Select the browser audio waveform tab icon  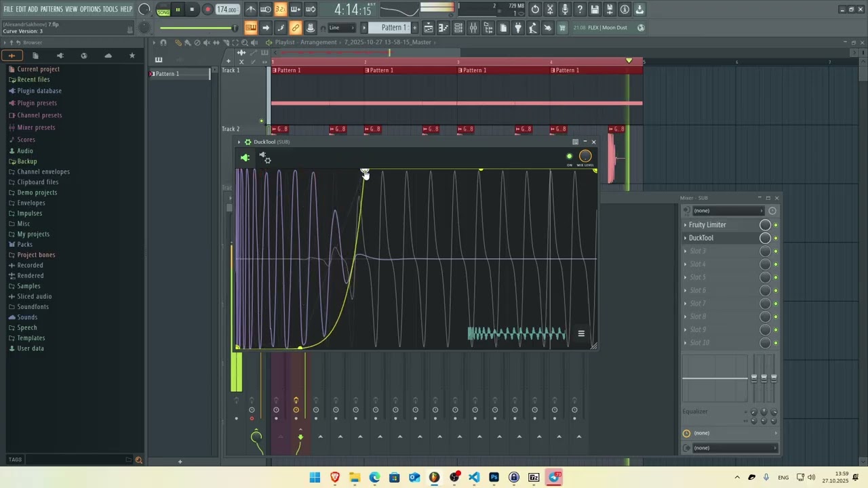pos(12,56)
